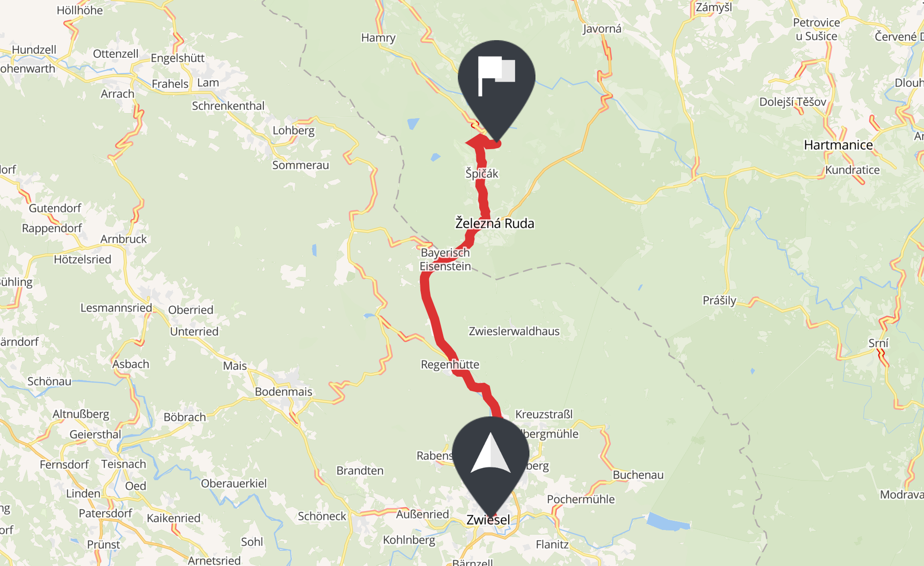Select the Javorná place label

click(x=602, y=29)
